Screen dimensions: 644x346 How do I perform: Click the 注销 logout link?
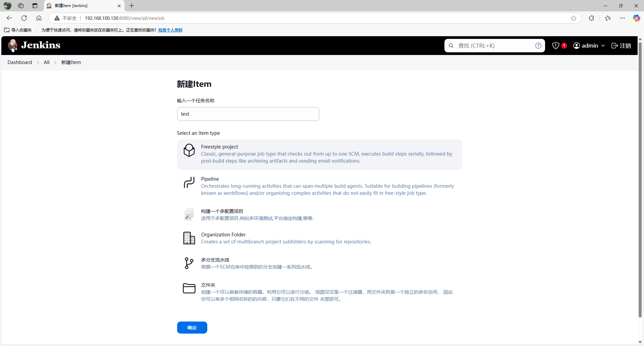click(621, 46)
